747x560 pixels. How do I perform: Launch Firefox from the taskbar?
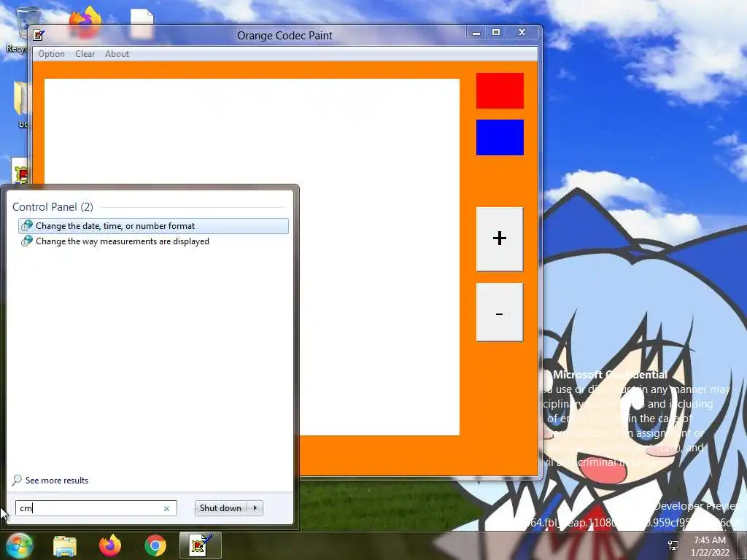[x=110, y=545]
